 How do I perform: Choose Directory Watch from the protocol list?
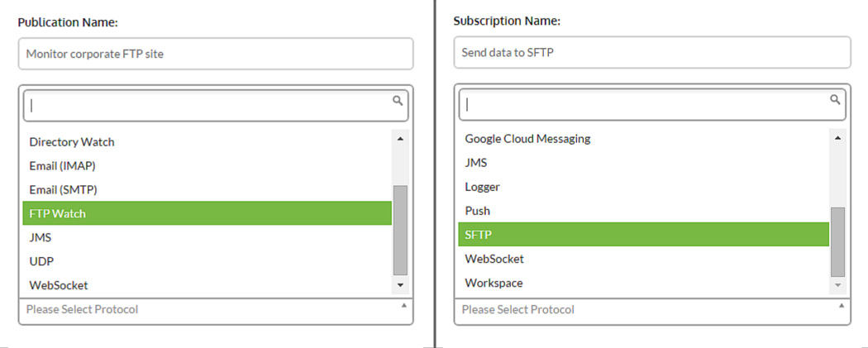pyautogui.click(x=207, y=141)
